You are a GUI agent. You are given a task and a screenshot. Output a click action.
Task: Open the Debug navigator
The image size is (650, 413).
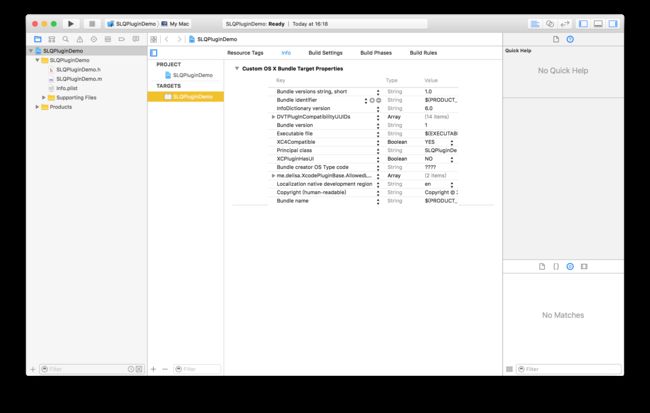tap(108, 39)
